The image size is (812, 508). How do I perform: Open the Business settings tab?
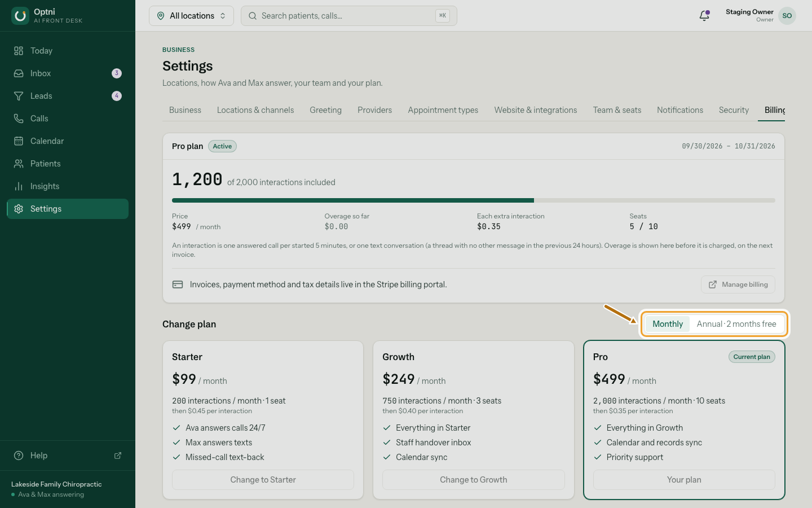185,110
